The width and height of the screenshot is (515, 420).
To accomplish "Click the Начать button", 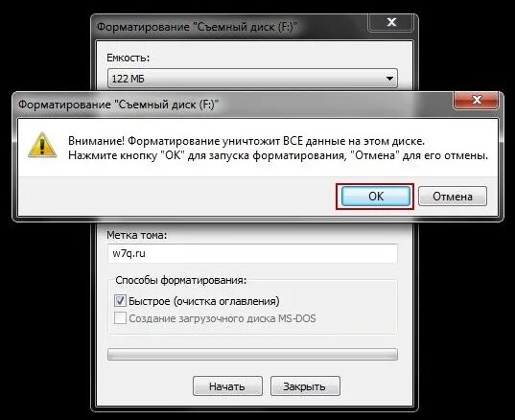I will point(227,386).
